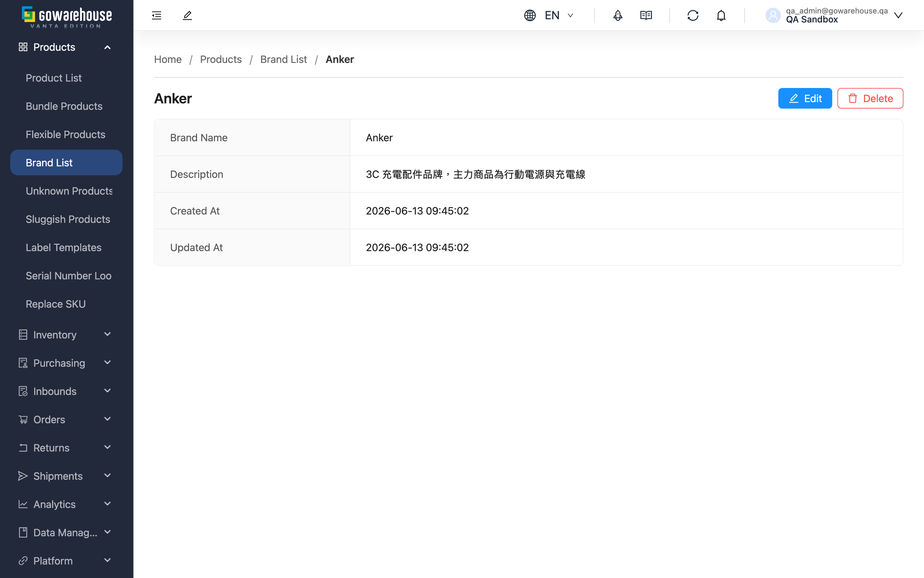Screen dimensions: 924x578
Task: Click the refresh icon in the header
Action: 693,15
